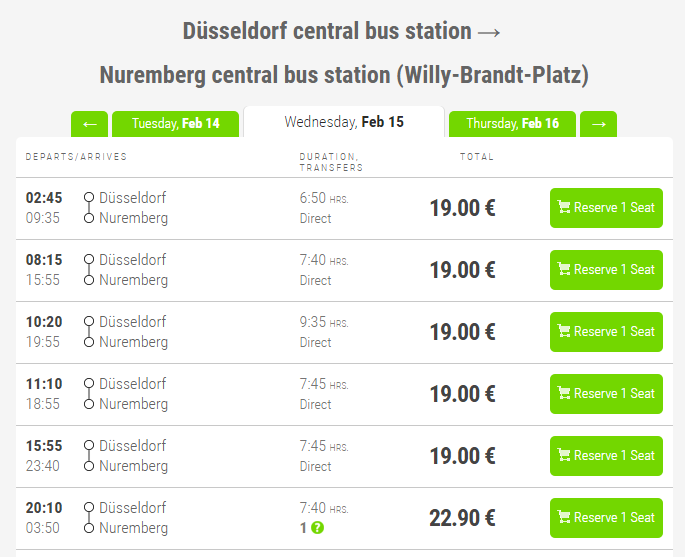Switch to the Tuesday, Feb 14 tab
This screenshot has height=557, width=685.
pos(175,124)
